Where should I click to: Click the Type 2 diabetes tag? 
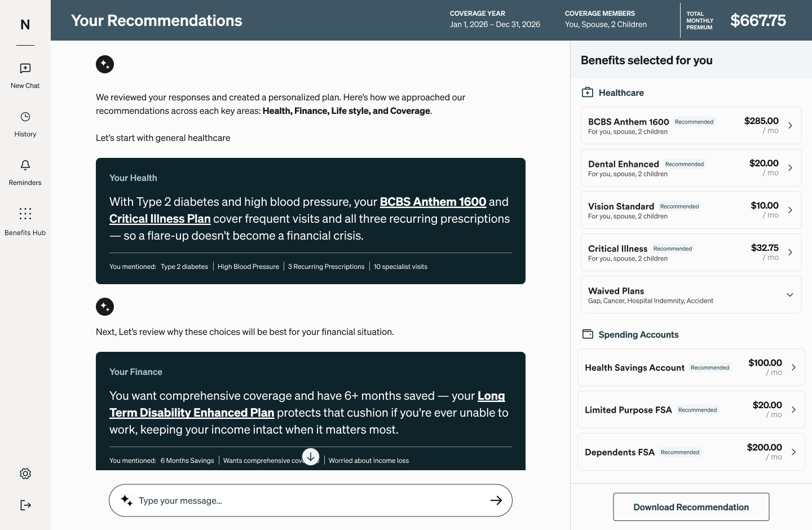(184, 267)
